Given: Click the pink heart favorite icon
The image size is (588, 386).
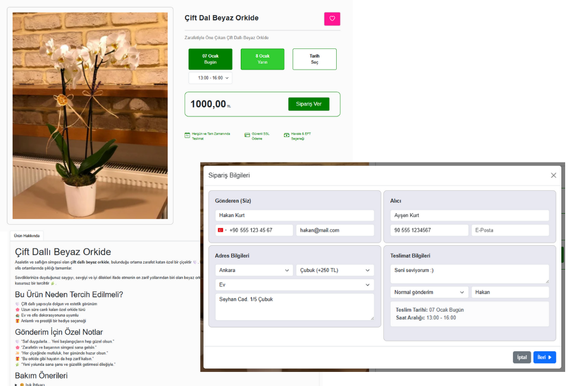Looking at the screenshot, I should (x=332, y=19).
